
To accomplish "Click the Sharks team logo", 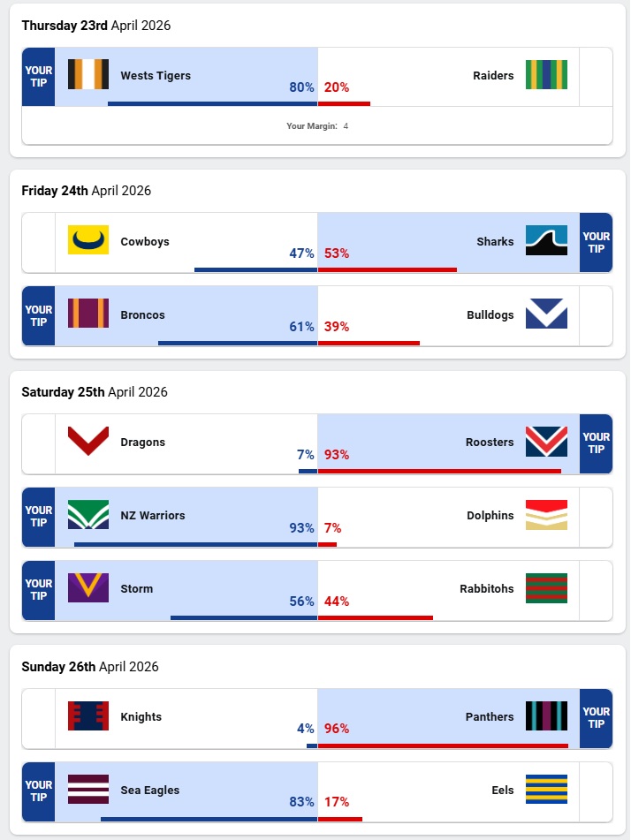I will (x=546, y=240).
